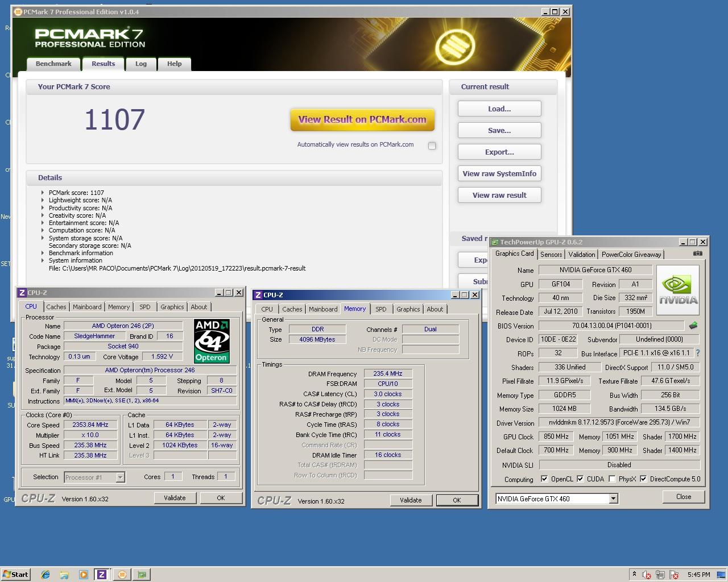Click the network tray icon
Image resolution: width=728 pixels, height=582 pixels.
click(x=660, y=575)
